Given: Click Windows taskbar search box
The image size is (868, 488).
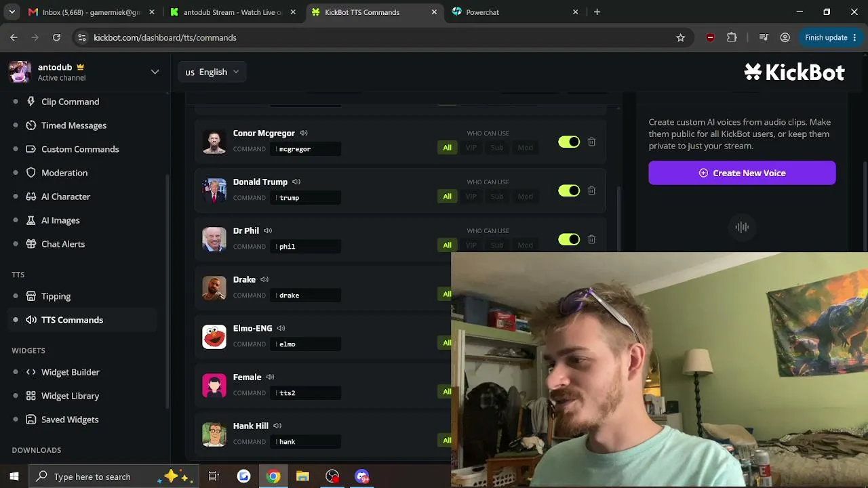Looking at the screenshot, I should point(114,476).
